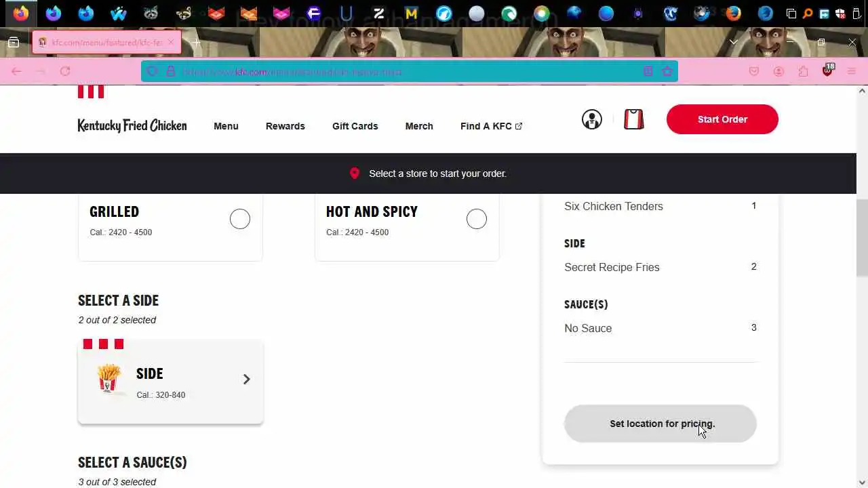
Task: Open the Menu navigation item
Action: [x=226, y=126]
